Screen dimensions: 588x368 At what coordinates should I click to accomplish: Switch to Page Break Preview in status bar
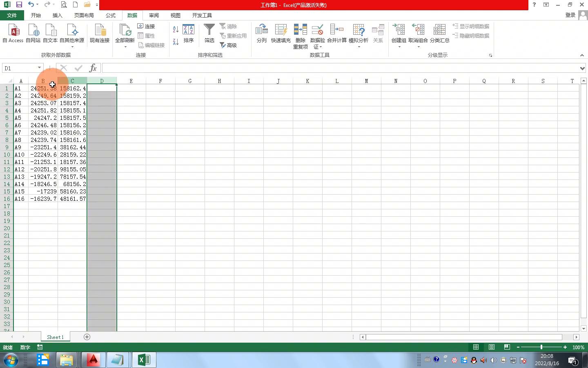pyautogui.click(x=507, y=347)
